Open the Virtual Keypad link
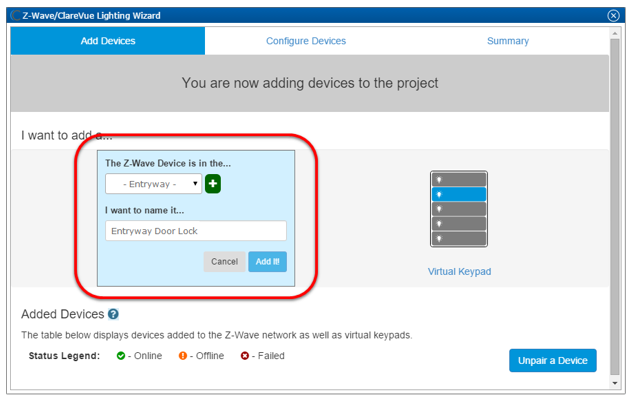The height and width of the screenshot is (400, 631). 459,272
